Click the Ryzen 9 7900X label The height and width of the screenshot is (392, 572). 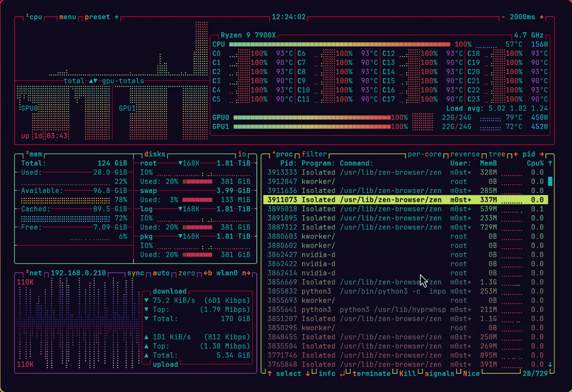click(x=249, y=35)
